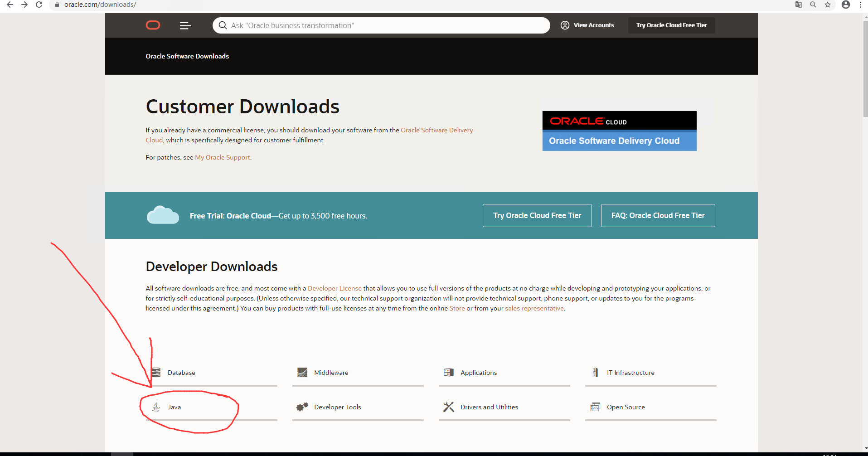Open FAQ: Oracle Cloud Free Tier
The height and width of the screenshot is (456, 868).
click(658, 215)
